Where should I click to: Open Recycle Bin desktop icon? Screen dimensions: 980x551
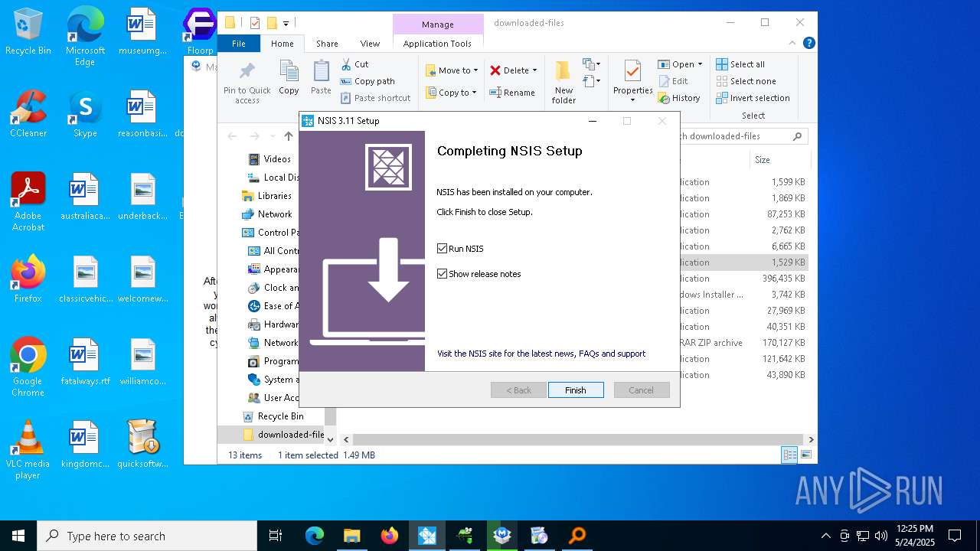click(x=28, y=33)
